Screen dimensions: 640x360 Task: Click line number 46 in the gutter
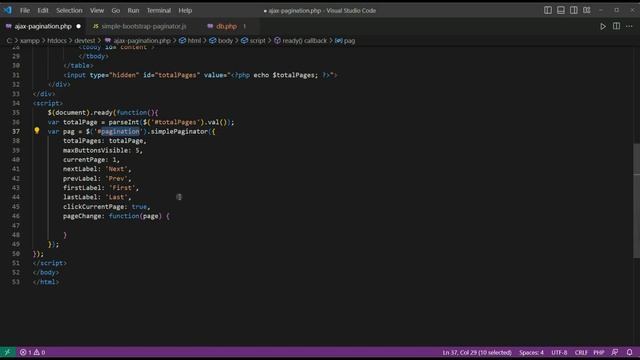tap(16, 216)
